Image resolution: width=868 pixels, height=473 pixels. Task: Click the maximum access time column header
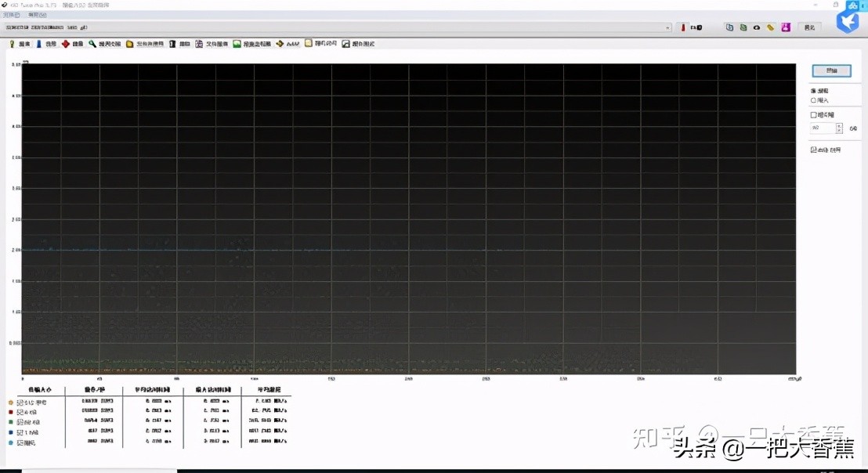pyautogui.click(x=213, y=390)
